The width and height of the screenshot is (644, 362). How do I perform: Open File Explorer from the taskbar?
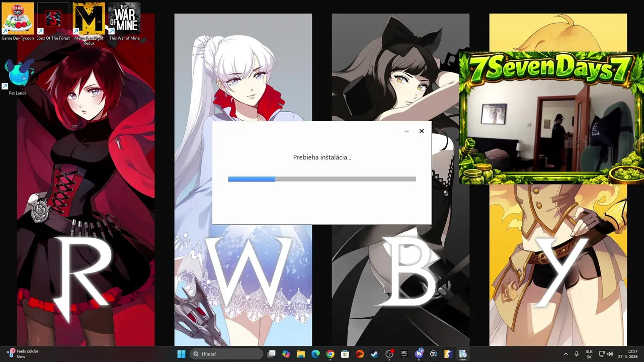click(301, 354)
